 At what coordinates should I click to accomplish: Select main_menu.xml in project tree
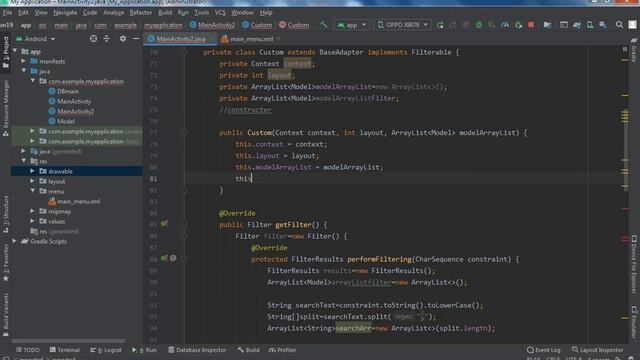(74, 201)
